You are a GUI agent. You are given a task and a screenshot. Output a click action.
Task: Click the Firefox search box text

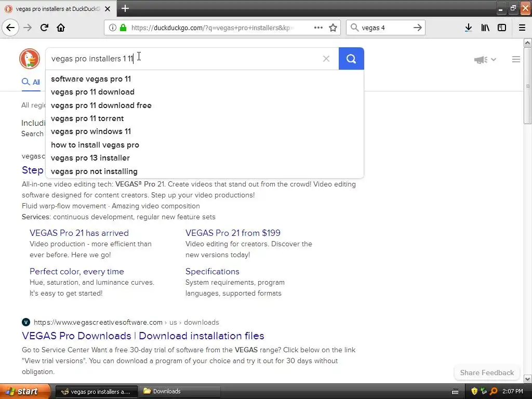tap(373, 28)
